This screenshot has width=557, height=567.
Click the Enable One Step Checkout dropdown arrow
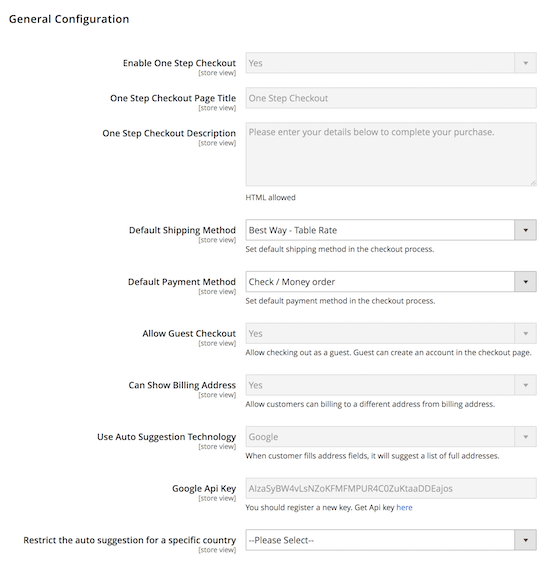point(526,63)
